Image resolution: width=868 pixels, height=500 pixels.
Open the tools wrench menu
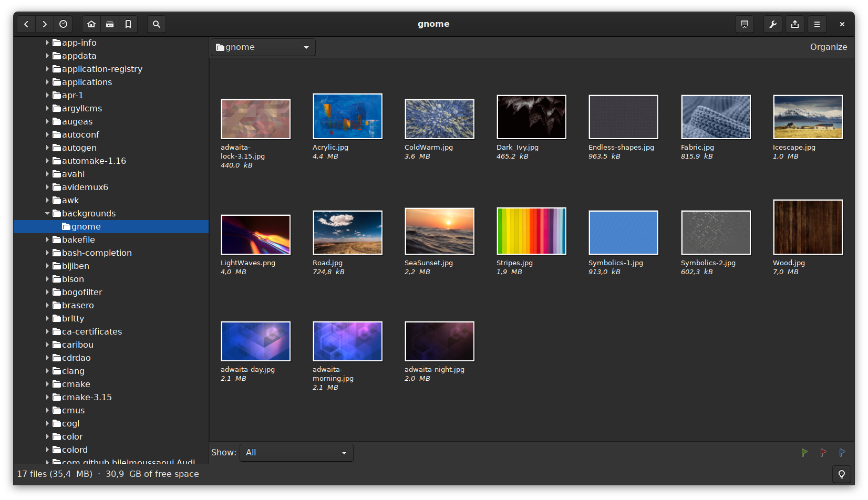pyautogui.click(x=773, y=24)
